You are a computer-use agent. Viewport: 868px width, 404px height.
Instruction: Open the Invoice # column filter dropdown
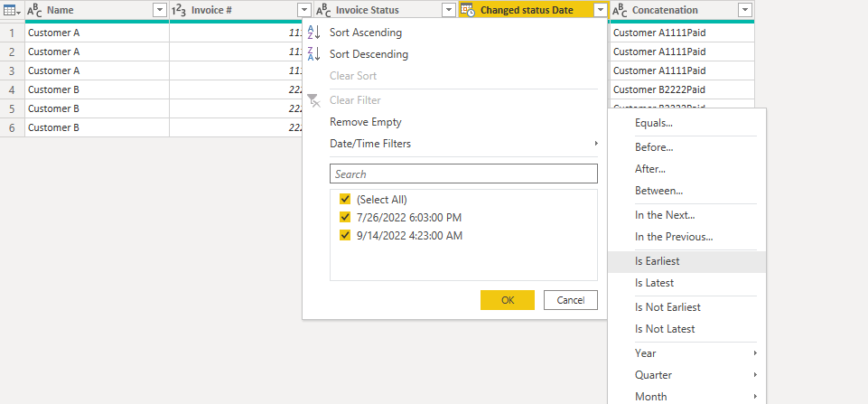pos(303,10)
